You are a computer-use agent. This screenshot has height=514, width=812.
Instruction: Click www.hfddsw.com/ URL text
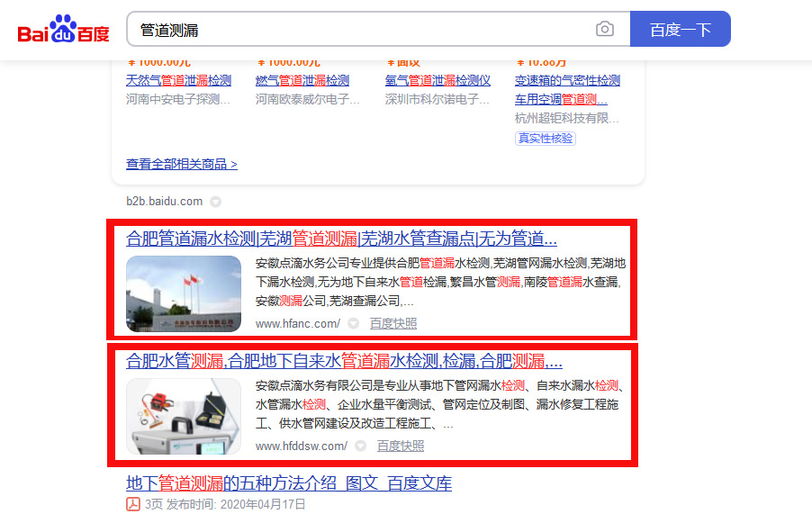tap(302, 446)
